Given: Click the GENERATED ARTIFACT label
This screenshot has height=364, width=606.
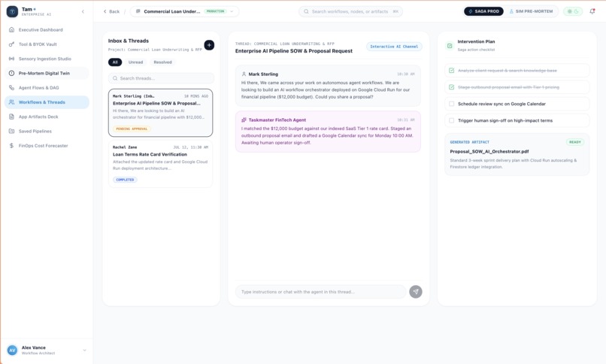Looking at the screenshot, I should tap(470, 142).
